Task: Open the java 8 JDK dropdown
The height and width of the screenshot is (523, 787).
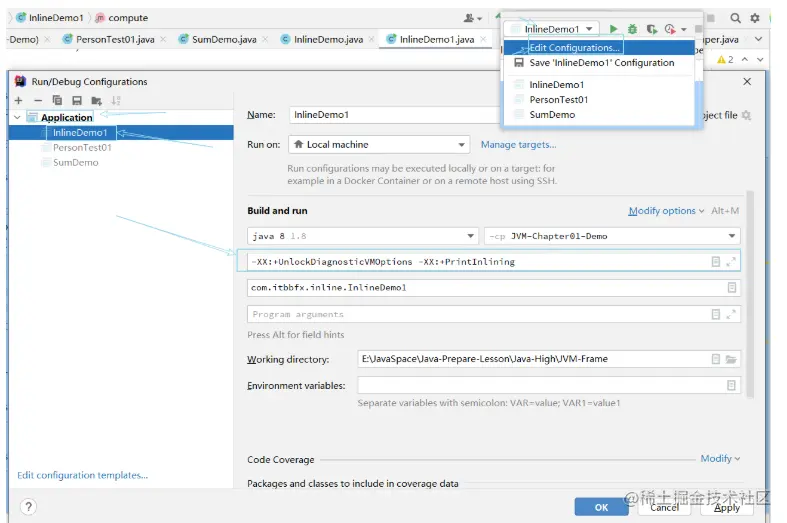Action: coord(362,236)
